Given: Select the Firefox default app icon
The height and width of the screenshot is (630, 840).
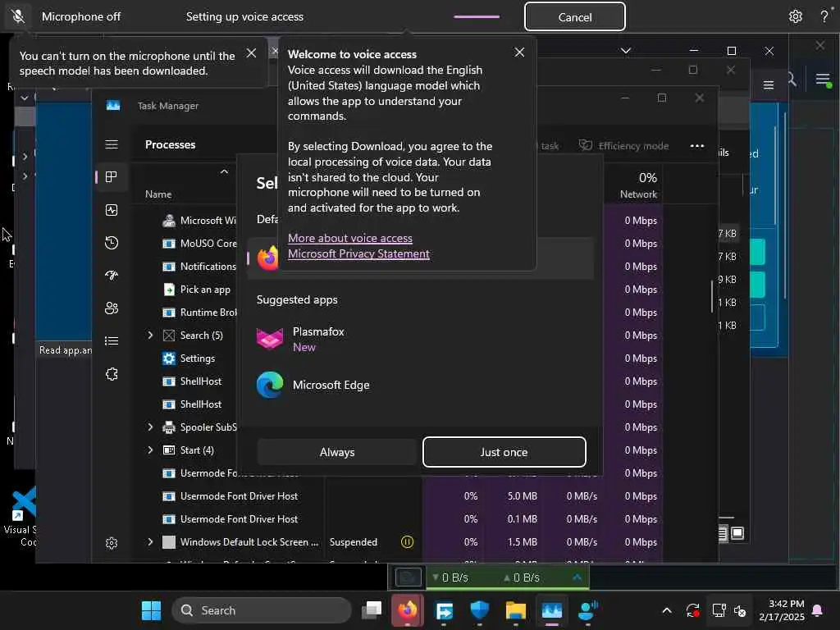Looking at the screenshot, I should [268, 258].
